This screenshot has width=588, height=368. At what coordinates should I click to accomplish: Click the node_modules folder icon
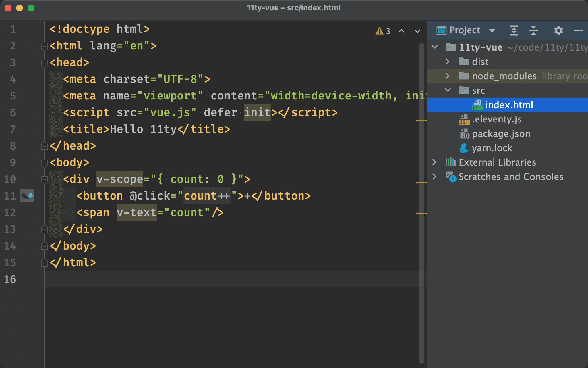(464, 76)
